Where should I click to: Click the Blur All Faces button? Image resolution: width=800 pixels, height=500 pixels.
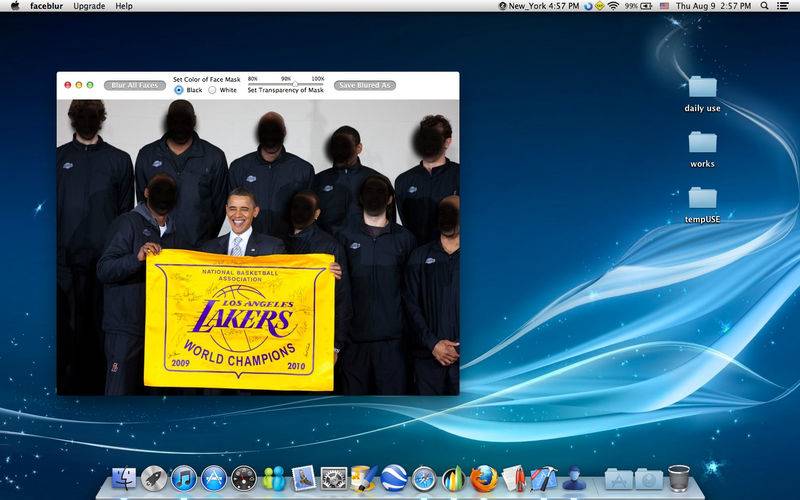[x=135, y=85]
